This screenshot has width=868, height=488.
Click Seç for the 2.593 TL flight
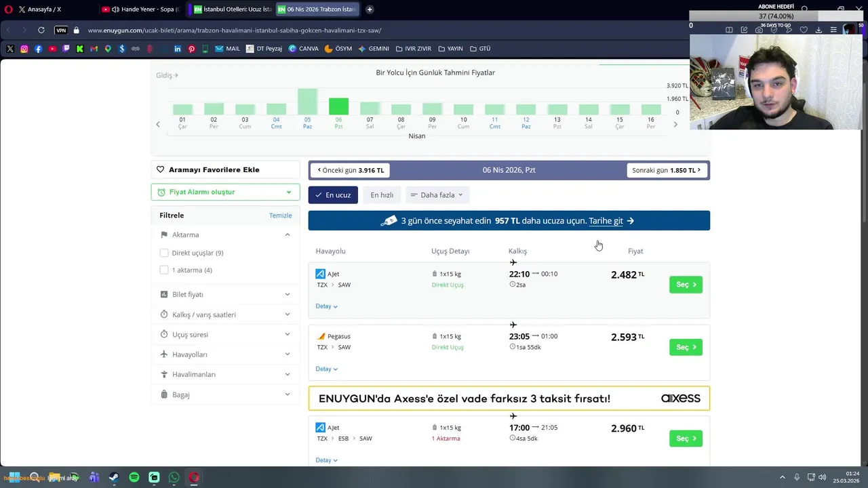(x=686, y=347)
